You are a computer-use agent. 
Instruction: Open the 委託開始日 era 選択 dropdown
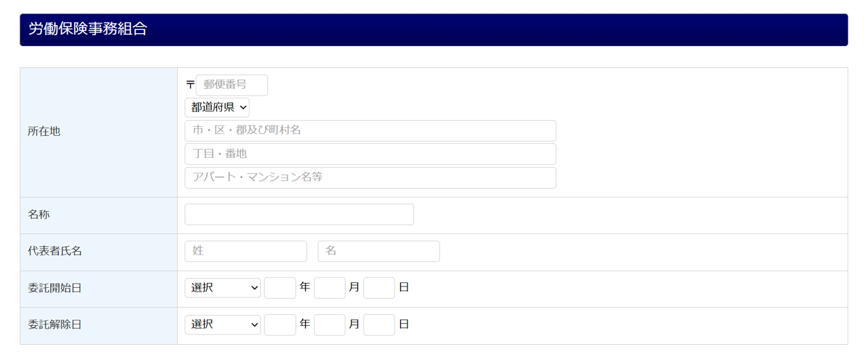tap(223, 288)
